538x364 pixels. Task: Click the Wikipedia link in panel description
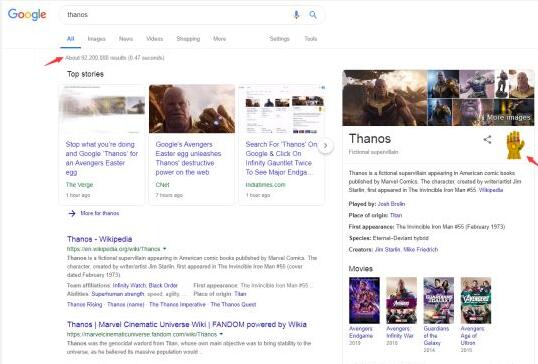coord(491,190)
